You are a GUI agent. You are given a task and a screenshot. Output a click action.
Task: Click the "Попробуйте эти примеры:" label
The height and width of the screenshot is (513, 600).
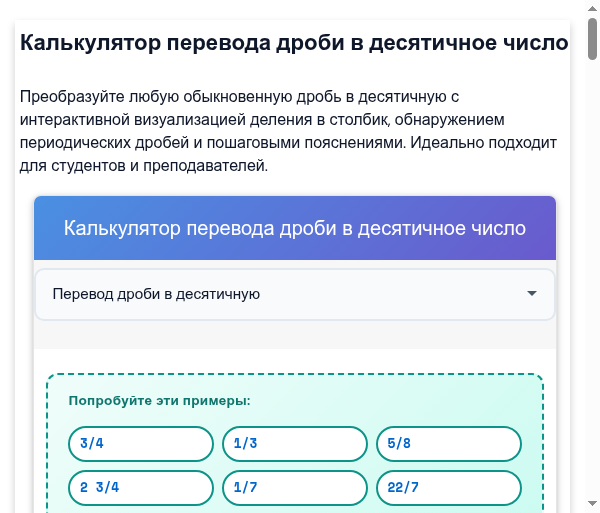tap(159, 401)
